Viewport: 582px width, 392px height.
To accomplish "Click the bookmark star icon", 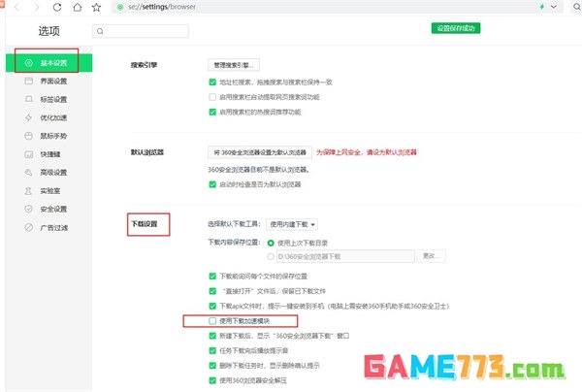I will (x=97, y=7).
